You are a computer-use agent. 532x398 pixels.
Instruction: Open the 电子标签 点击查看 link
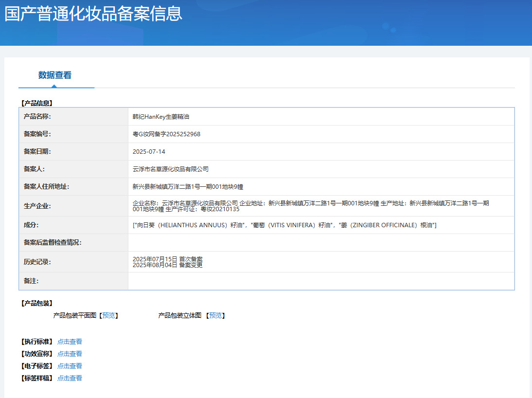coord(70,366)
